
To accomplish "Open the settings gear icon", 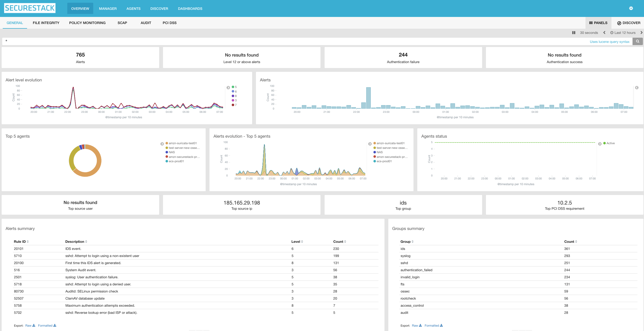I will point(631,8).
